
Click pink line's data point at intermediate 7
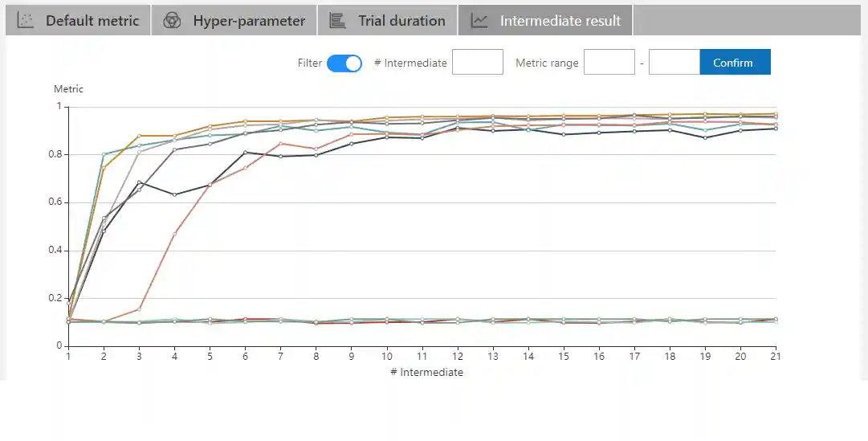[280, 144]
